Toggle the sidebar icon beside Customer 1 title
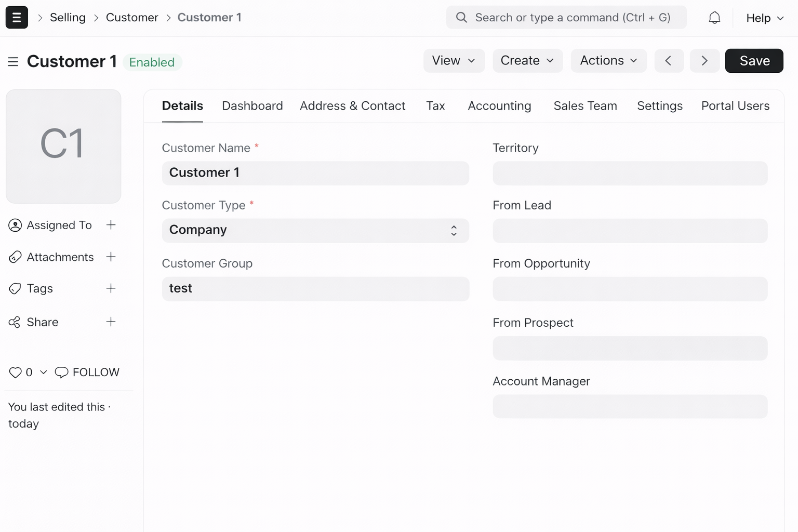Viewport: 798px width, 532px height. point(13,62)
